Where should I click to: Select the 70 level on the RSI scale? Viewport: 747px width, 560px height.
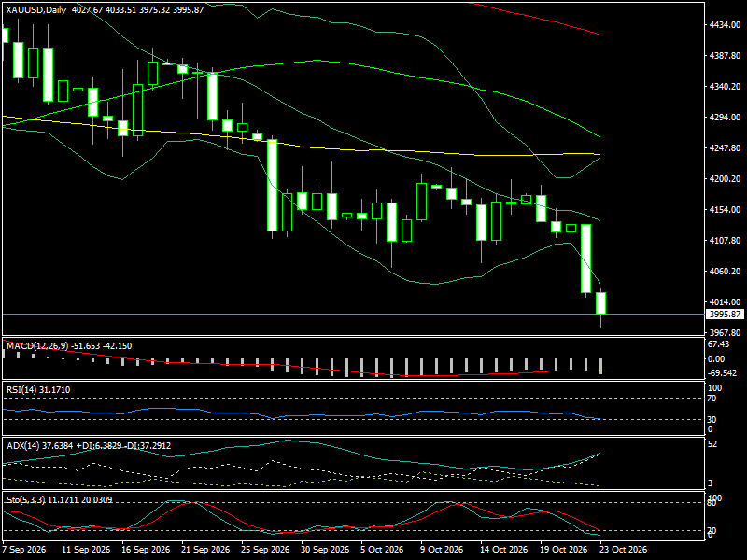coord(712,399)
